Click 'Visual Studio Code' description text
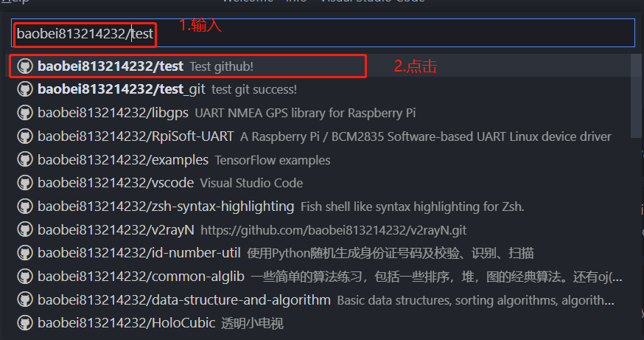 (251, 183)
